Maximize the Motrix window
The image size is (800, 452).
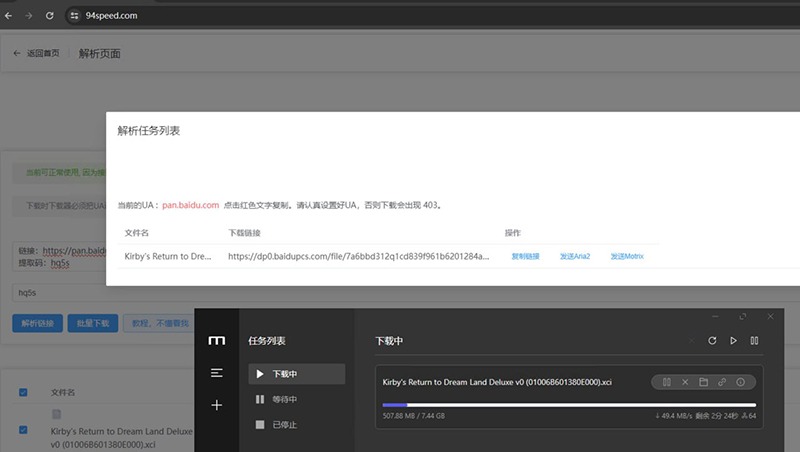(743, 317)
